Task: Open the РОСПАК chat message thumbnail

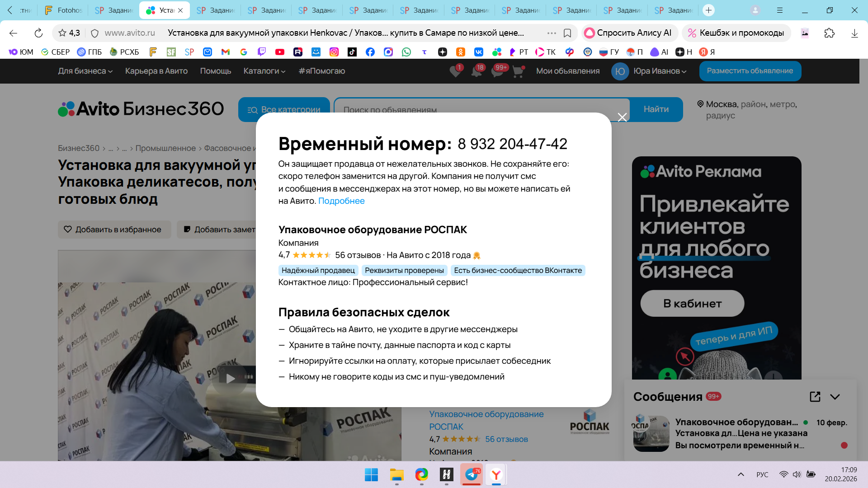Action: [x=651, y=433]
